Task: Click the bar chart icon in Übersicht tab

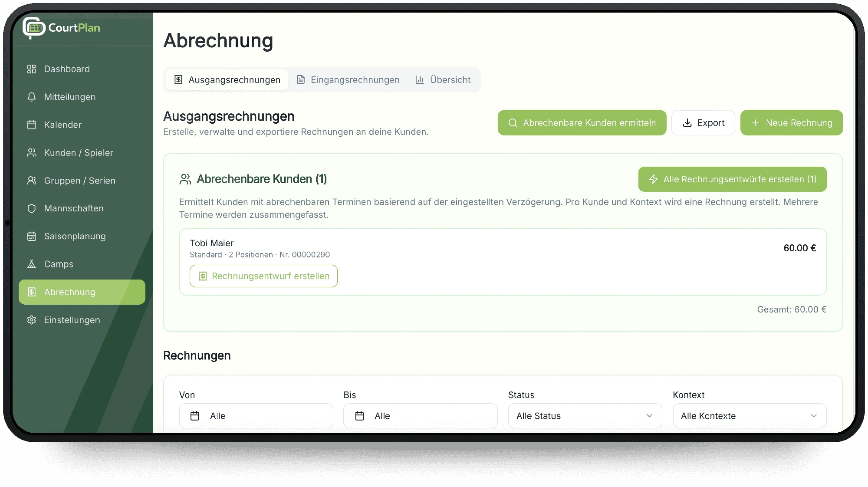Action: pos(419,80)
